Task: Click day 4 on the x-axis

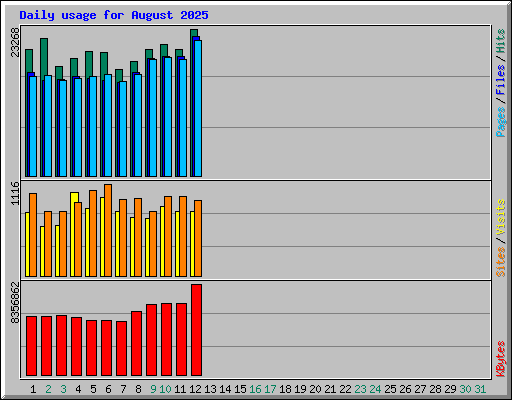Action: (x=78, y=389)
